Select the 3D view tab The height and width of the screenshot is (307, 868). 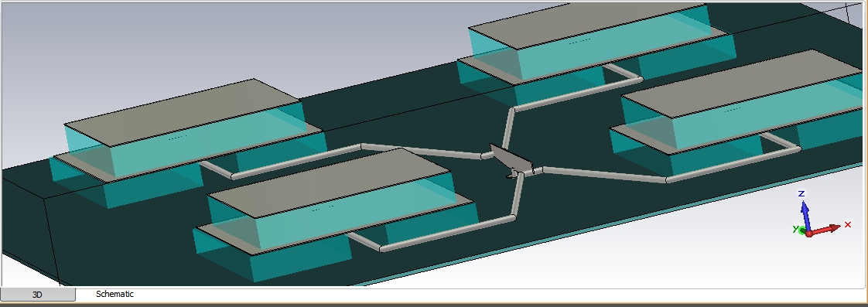[38, 295]
